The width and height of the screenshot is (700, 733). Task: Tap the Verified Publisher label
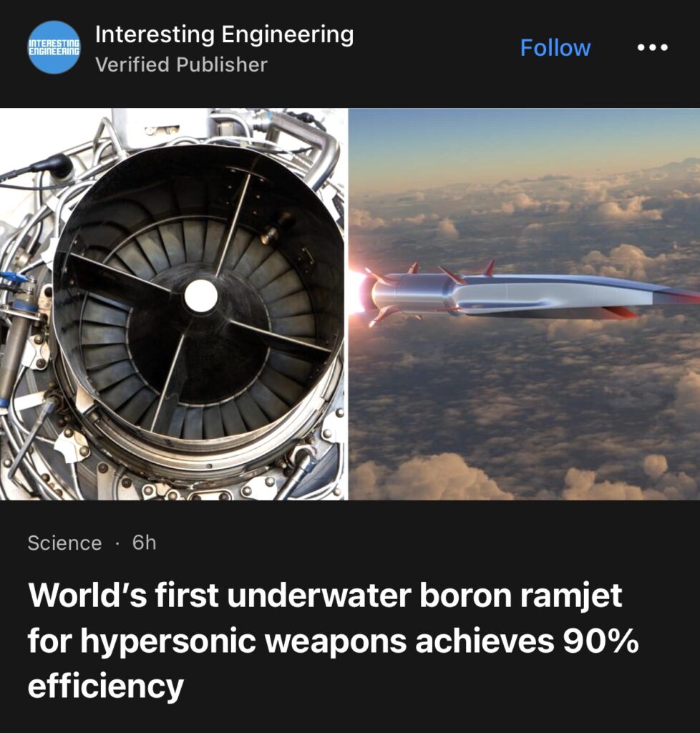tap(181, 64)
